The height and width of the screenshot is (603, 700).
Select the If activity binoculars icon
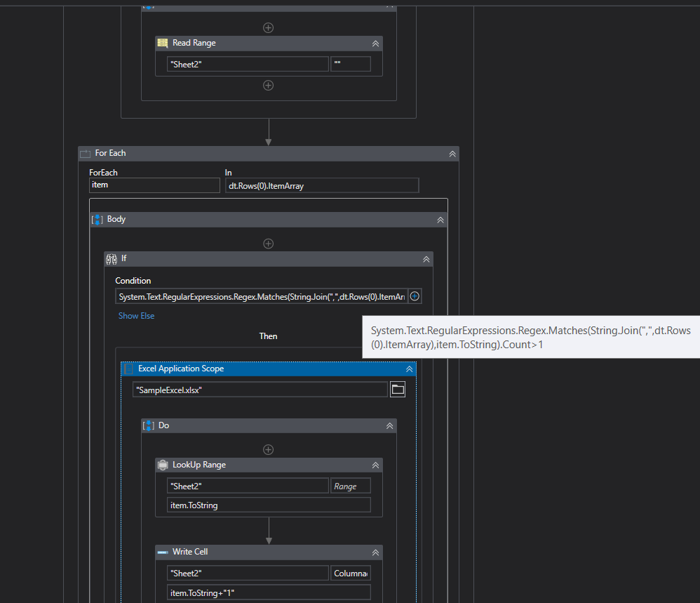[x=112, y=259]
